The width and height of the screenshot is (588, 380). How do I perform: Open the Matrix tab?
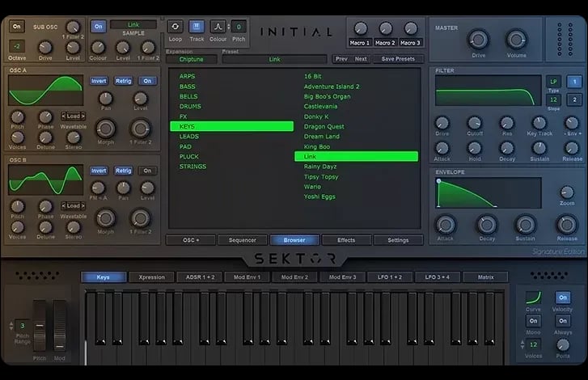pyautogui.click(x=485, y=277)
